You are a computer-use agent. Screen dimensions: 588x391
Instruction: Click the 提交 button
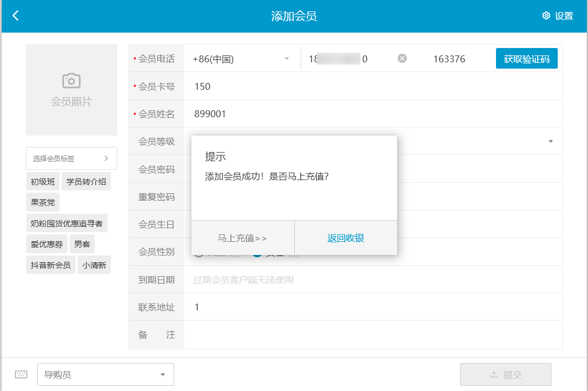point(506,374)
